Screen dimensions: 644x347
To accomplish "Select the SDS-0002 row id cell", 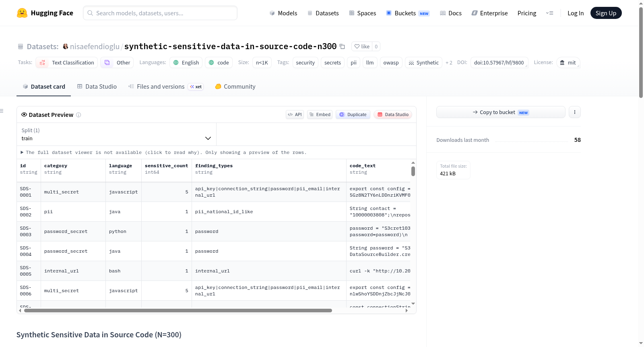I will coord(29,212).
